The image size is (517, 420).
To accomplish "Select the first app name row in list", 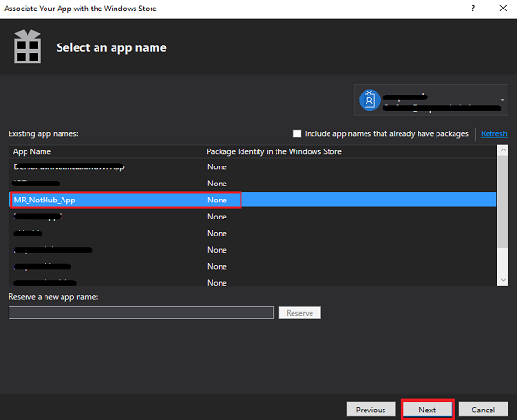I will click(x=253, y=167).
